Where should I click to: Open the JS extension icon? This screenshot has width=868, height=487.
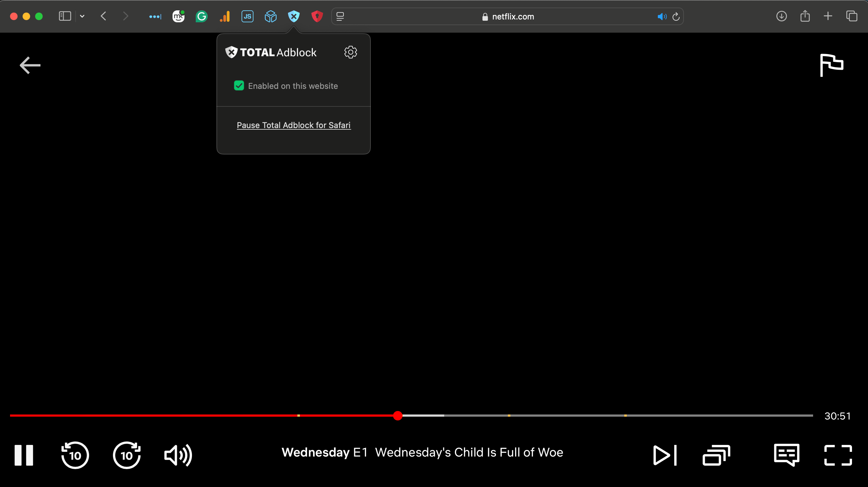coord(247,16)
